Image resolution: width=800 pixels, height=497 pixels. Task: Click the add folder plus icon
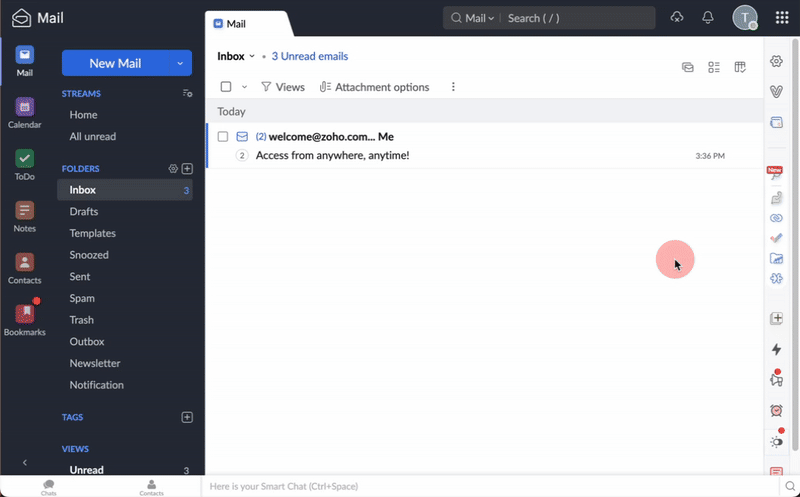(x=187, y=169)
